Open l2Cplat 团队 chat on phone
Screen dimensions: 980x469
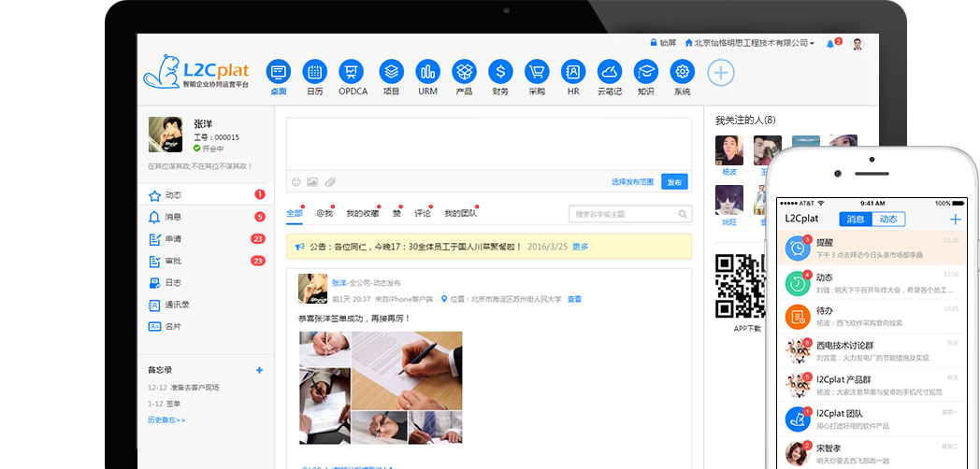872,419
